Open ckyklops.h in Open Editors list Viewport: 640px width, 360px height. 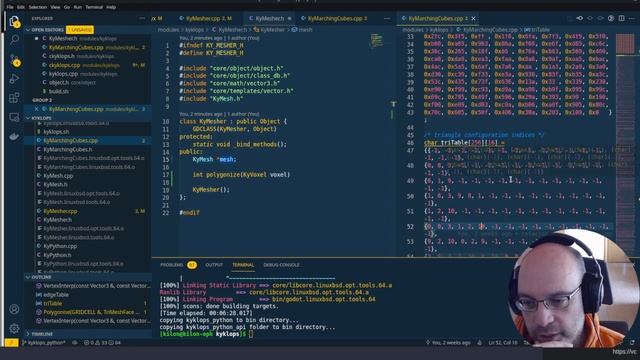point(61,56)
